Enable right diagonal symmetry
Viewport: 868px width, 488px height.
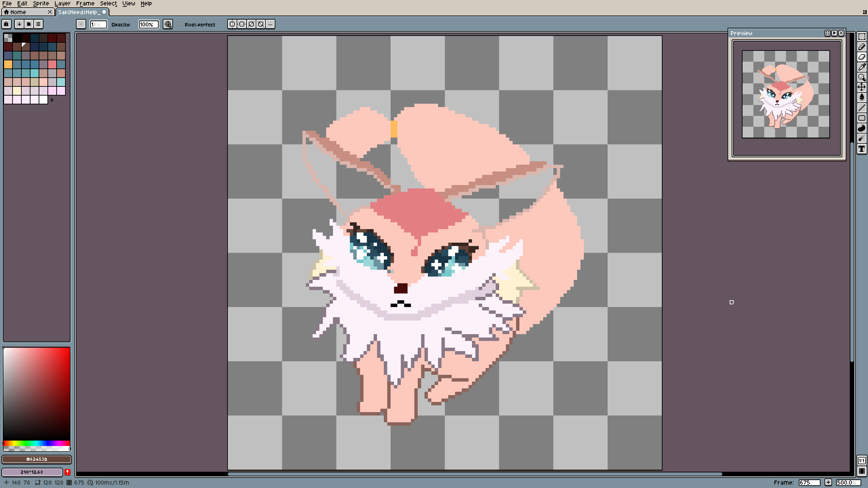pyautogui.click(x=251, y=24)
